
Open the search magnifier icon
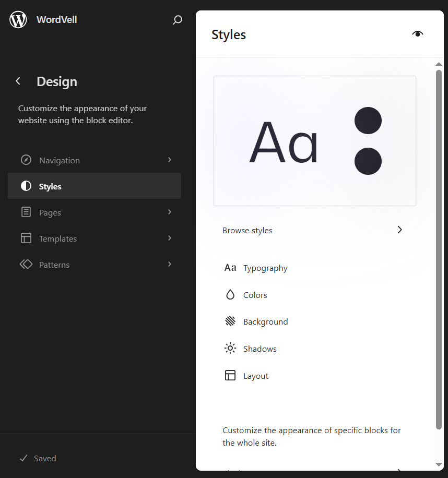tap(178, 20)
